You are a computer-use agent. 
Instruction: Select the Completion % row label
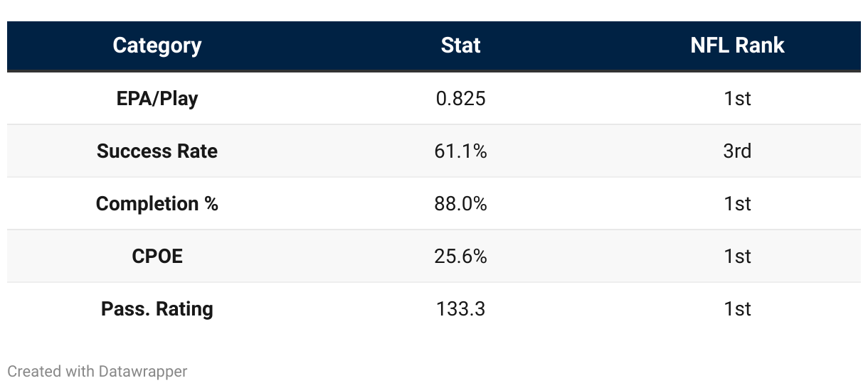tap(157, 203)
